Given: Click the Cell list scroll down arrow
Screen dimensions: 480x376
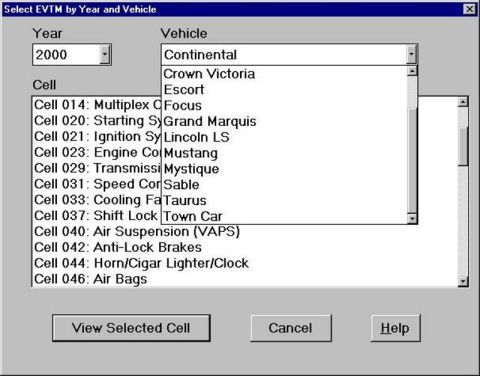Looking at the screenshot, I should (463, 281).
